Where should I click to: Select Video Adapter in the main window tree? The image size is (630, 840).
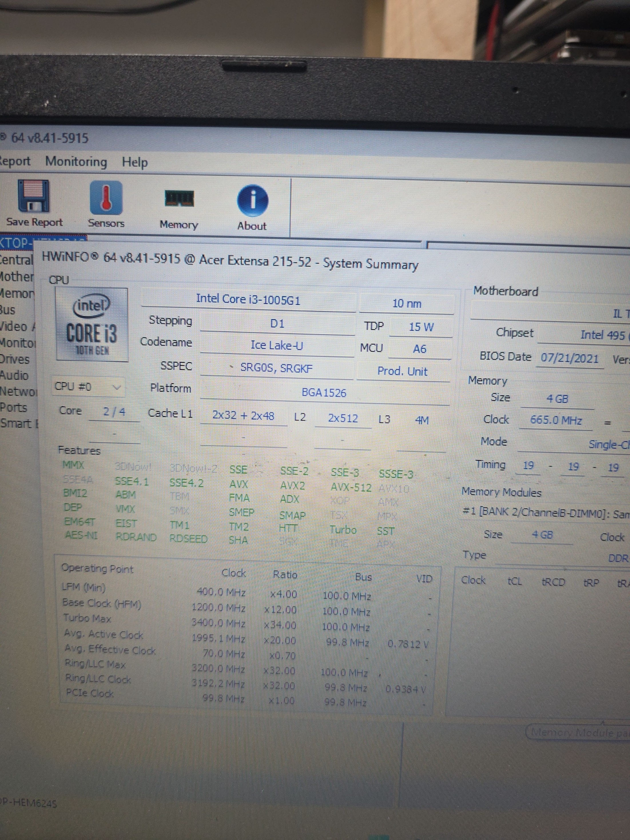(17, 327)
